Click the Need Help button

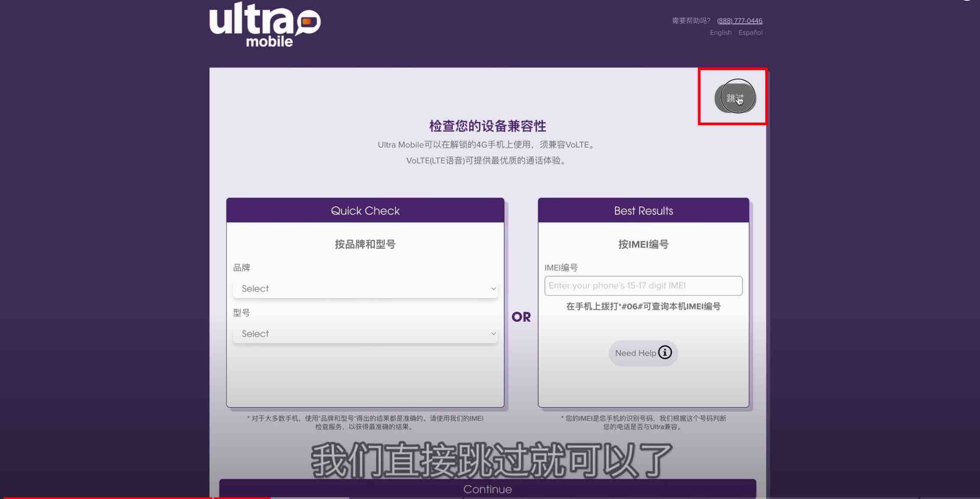[643, 353]
